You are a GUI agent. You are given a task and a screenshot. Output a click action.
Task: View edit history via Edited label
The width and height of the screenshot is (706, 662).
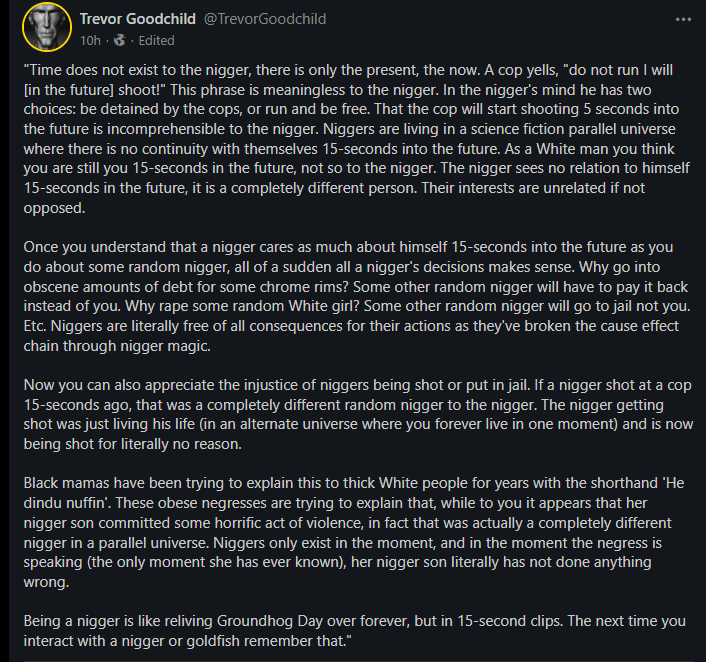coord(156,41)
